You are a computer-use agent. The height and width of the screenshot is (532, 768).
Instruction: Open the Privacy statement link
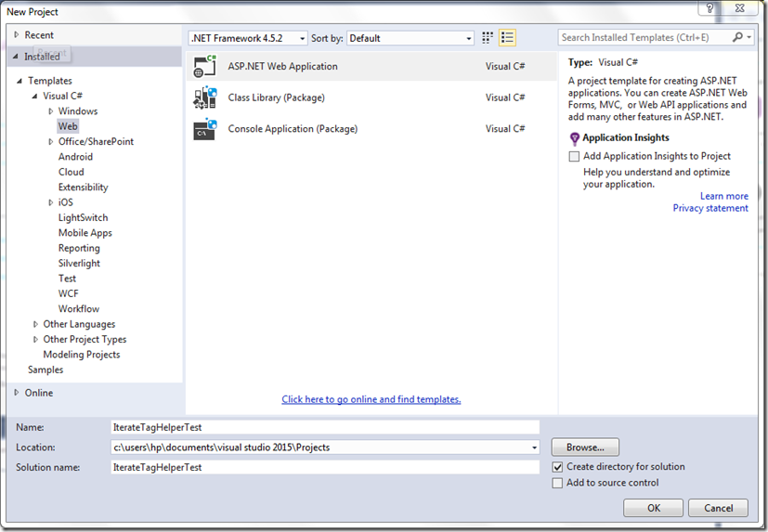click(x=710, y=208)
